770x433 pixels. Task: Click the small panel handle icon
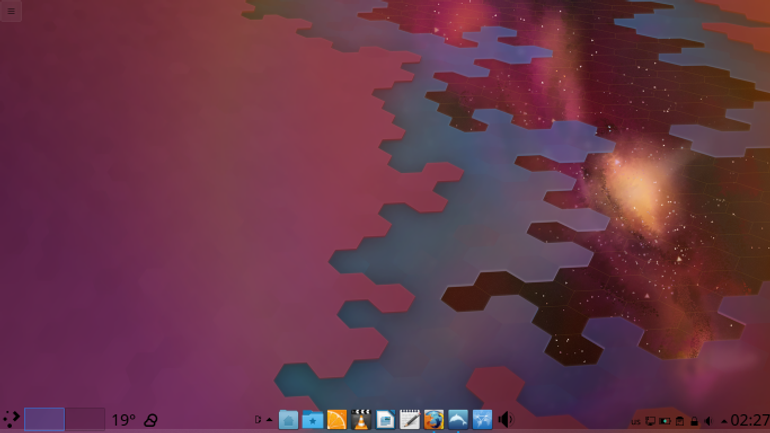click(x=258, y=420)
